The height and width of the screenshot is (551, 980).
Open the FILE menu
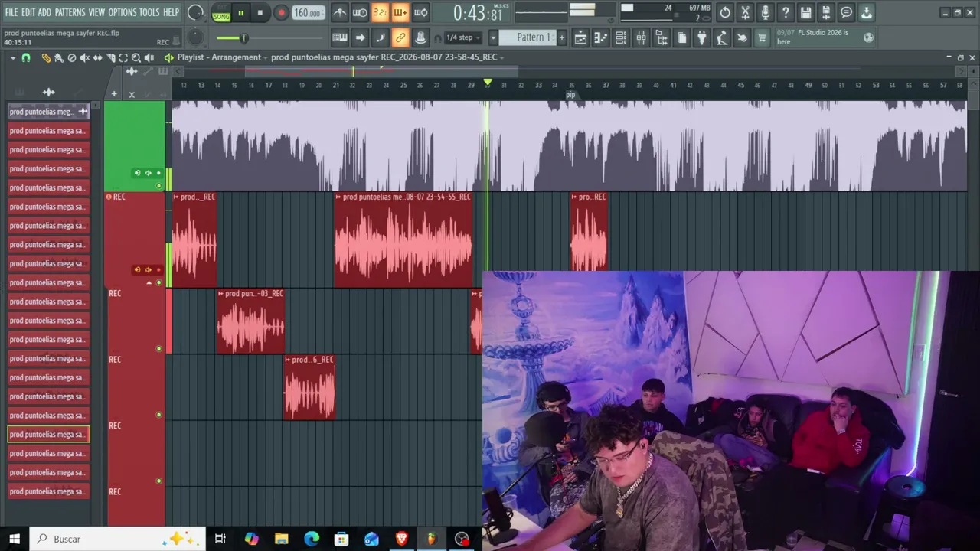[11, 12]
